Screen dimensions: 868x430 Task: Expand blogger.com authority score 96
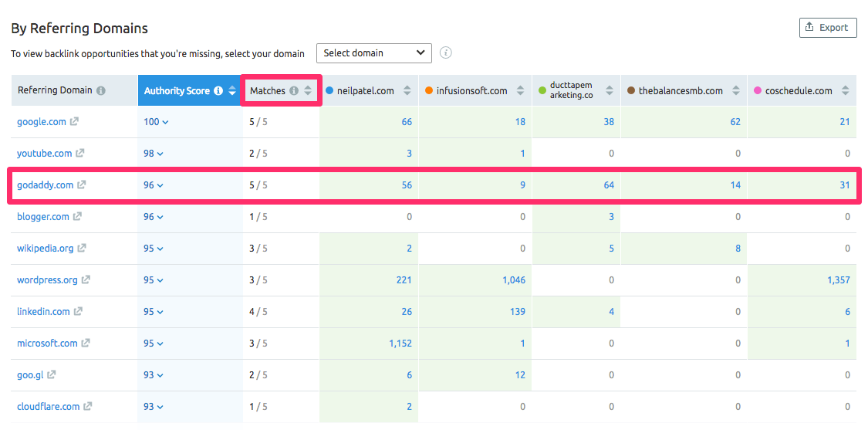154,217
